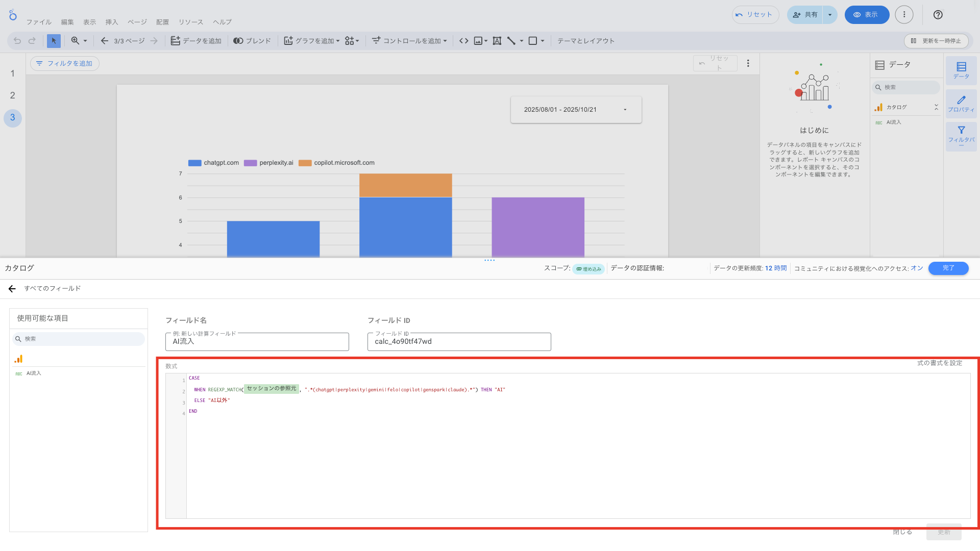The image size is (980, 551).
Task: Click the field name input AI流入
Action: tap(257, 342)
